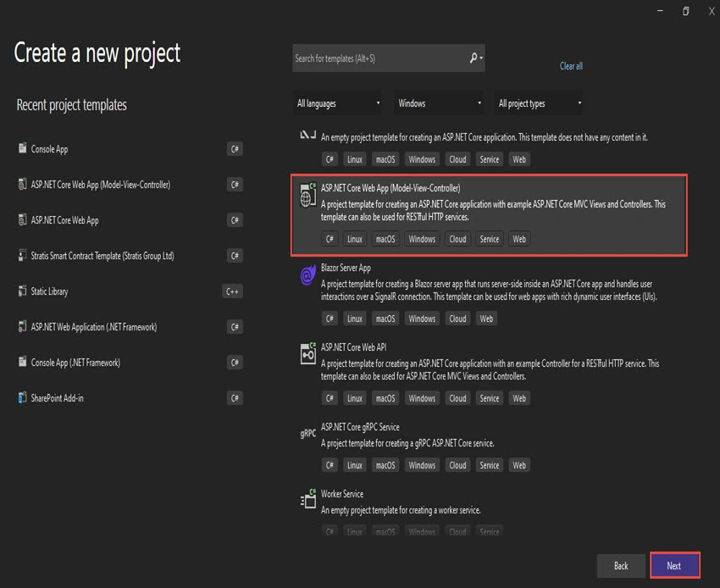Minimize the Create a new project window
This screenshot has height=588, width=720.
[x=660, y=11]
